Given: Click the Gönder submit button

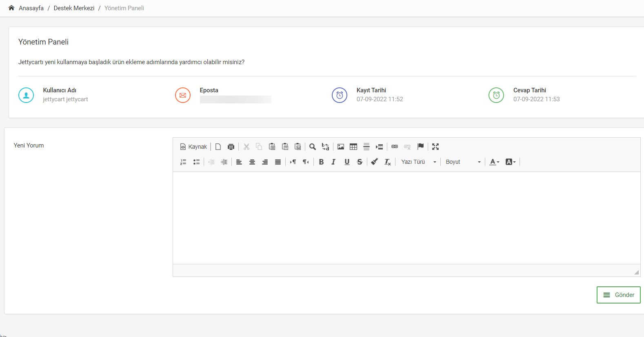Looking at the screenshot, I should [x=618, y=295].
